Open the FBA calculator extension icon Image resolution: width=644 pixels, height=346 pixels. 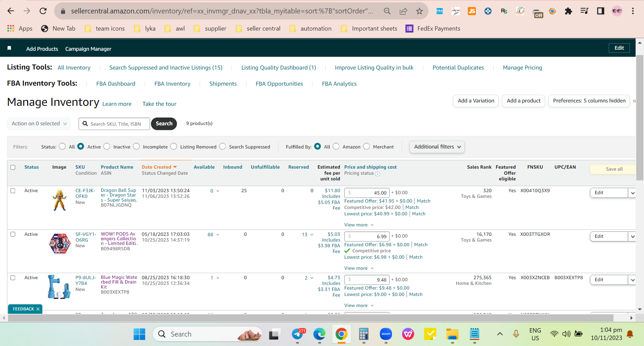[x=440, y=11]
